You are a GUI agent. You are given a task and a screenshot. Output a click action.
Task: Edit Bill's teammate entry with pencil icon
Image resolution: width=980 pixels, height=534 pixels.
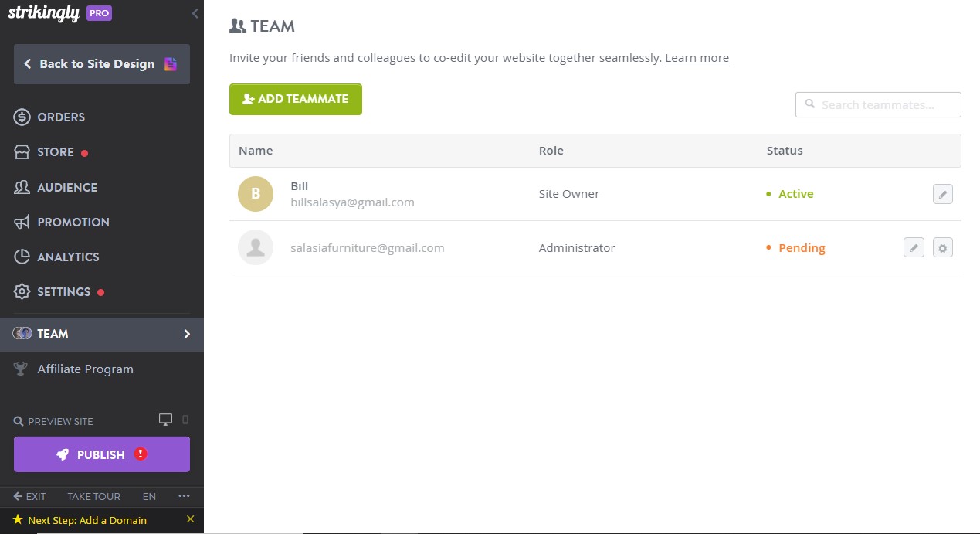(x=942, y=193)
